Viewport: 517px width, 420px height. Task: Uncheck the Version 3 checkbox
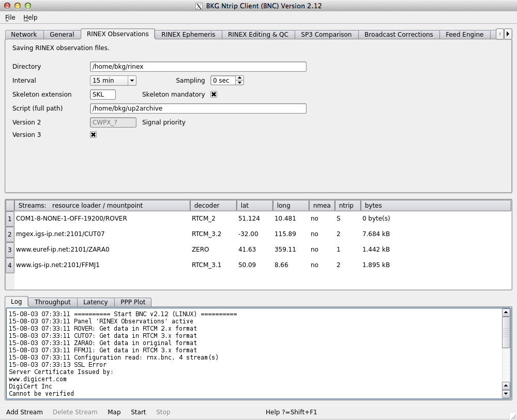(x=94, y=134)
